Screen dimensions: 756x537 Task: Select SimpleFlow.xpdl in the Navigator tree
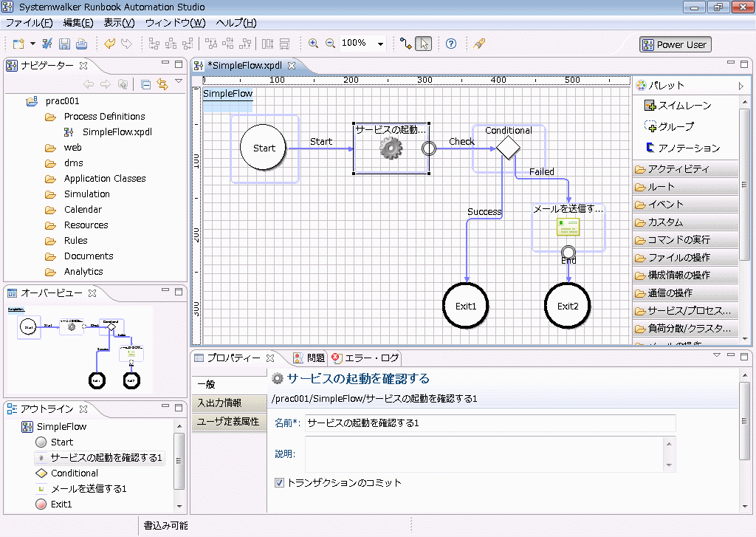coord(117,131)
